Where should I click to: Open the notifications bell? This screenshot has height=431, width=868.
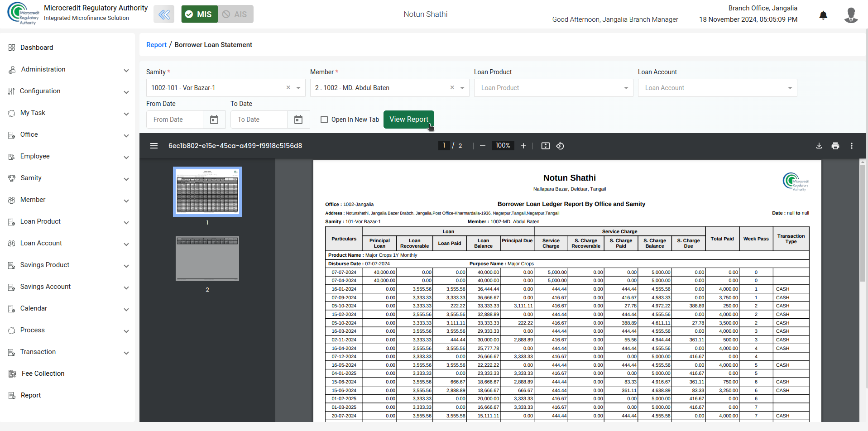823,15
